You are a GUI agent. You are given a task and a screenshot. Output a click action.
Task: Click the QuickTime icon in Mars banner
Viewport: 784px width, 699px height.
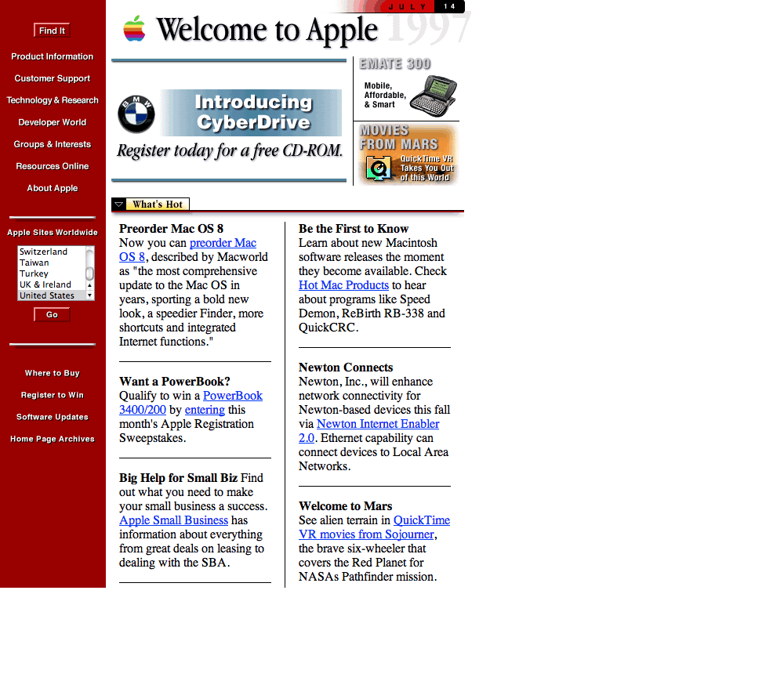pyautogui.click(x=378, y=168)
